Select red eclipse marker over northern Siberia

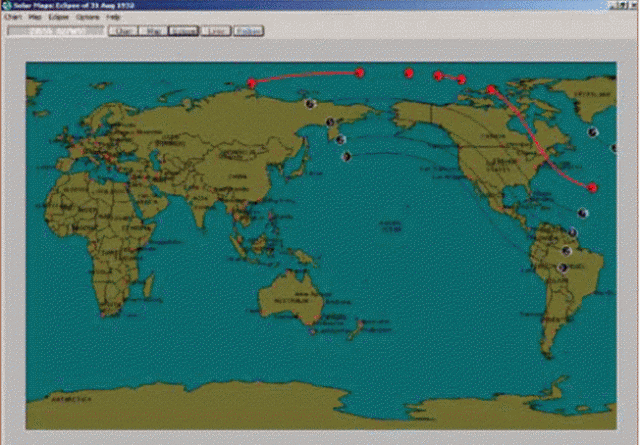[251, 83]
